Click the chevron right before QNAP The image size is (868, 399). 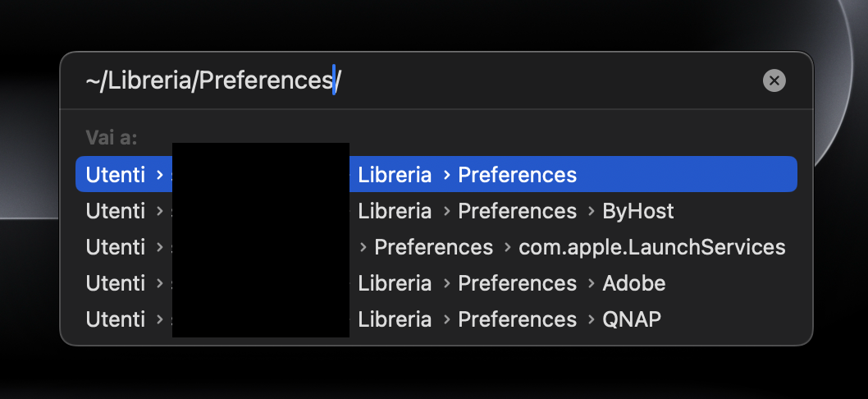click(x=590, y=320)
